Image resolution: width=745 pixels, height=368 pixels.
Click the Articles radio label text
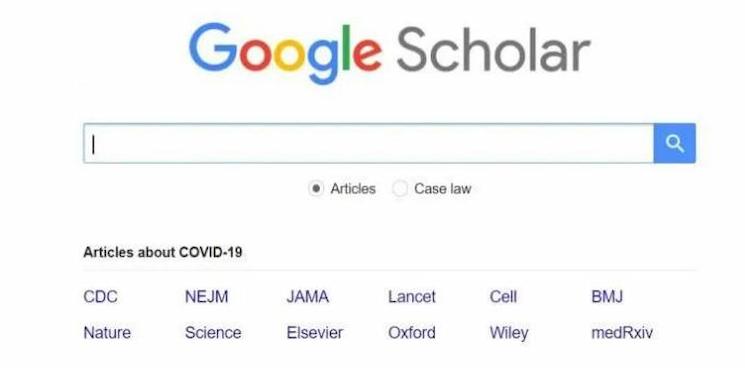click(x=353, y=189)
